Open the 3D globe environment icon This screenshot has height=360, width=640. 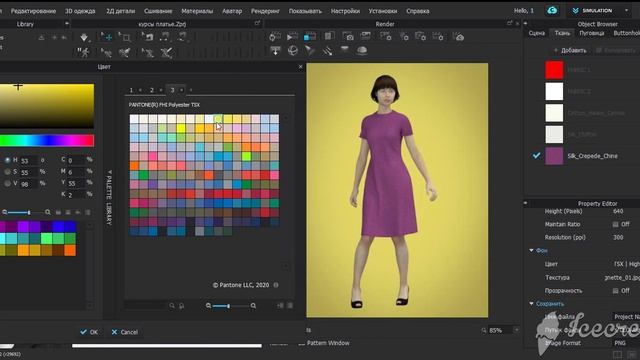point(293,51)
